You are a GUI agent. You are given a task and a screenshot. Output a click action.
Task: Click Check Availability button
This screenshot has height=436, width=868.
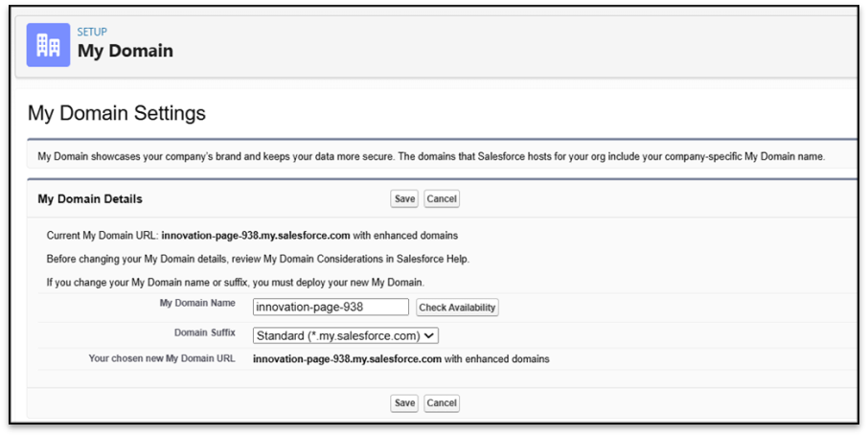[457, 308]
